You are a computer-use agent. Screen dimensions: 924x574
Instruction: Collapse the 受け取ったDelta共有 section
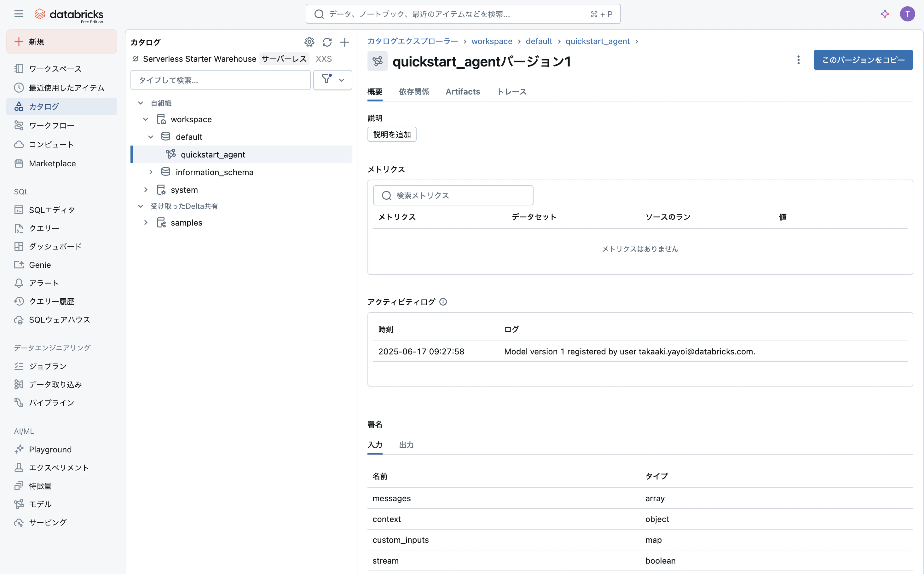tap(141, 206)
